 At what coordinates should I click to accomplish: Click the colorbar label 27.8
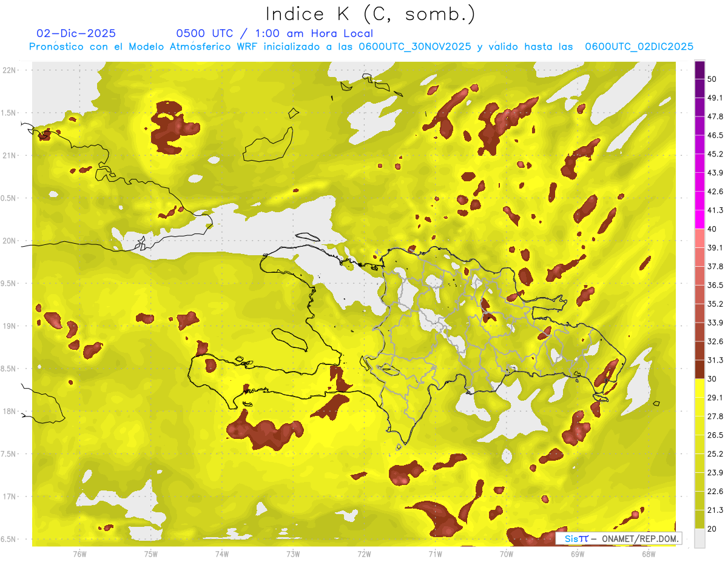715,416
